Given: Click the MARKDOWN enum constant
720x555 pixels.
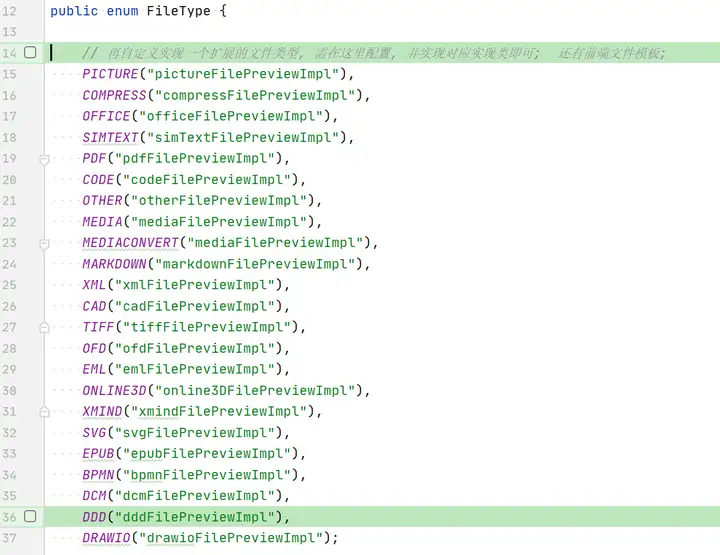Looking at the screenshot, I should point(114,264).
